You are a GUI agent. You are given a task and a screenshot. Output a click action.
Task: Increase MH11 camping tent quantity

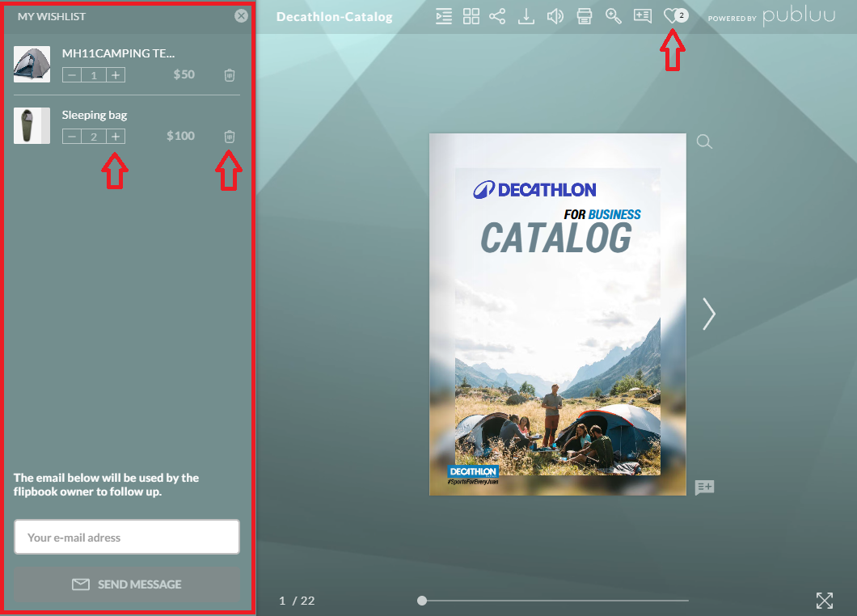pos(116,75)
